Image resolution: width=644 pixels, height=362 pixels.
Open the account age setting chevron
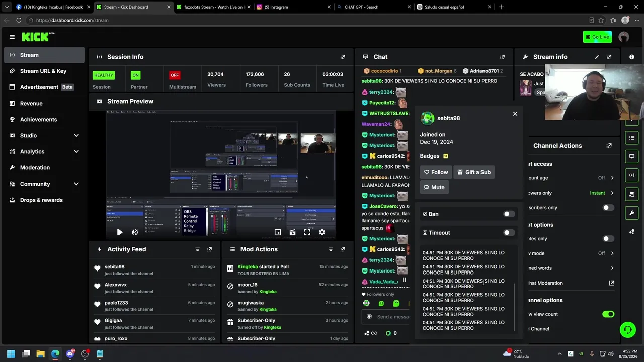click(612, 178)
